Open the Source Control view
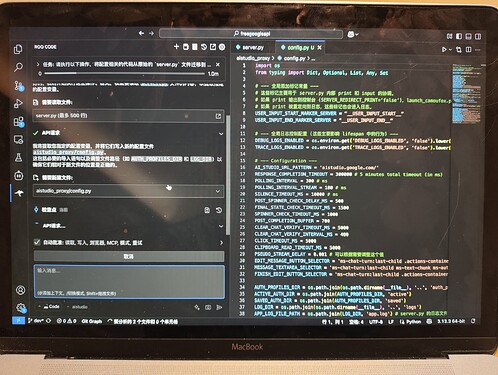Screen dimensions: 498x375 19,86
